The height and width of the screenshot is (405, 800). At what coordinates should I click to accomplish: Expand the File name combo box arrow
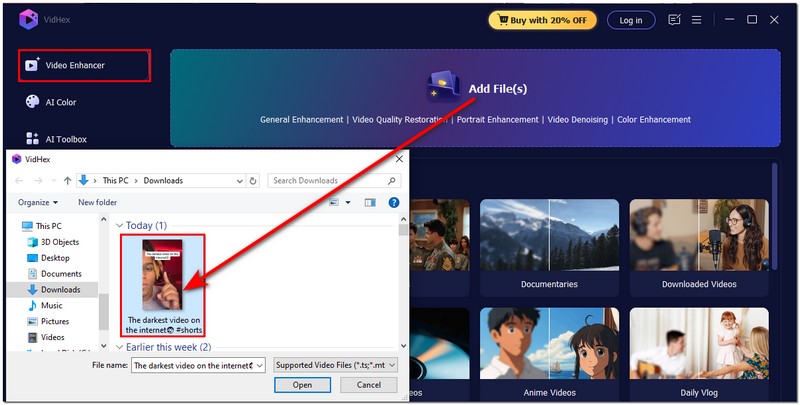point(261,365)
